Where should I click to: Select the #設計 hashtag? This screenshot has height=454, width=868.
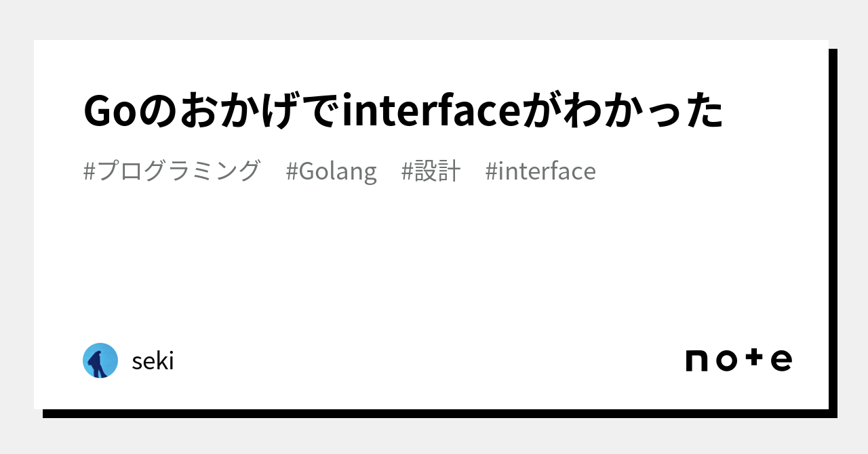(431, 171)
